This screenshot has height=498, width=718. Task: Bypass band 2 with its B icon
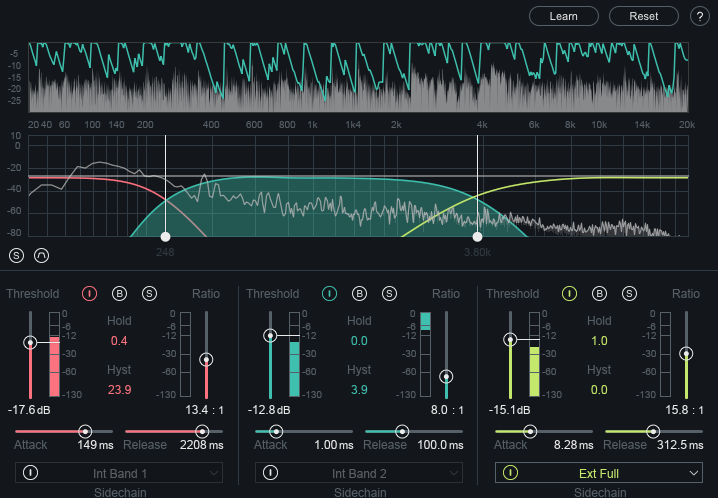(359, 294)
